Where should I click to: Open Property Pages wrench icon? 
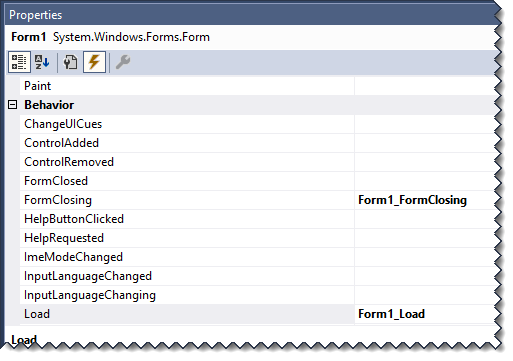123,62
